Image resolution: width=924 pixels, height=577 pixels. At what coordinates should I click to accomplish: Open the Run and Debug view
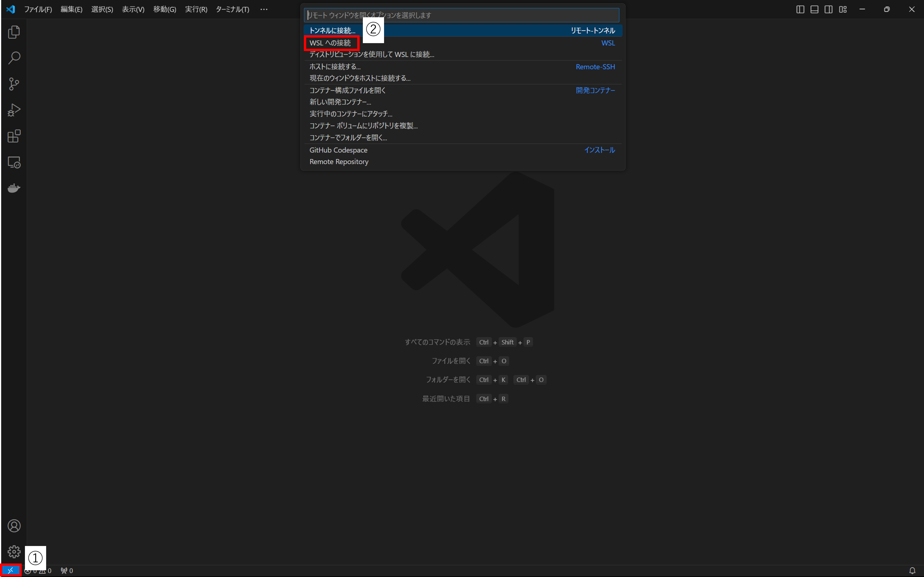coord(14,110)
